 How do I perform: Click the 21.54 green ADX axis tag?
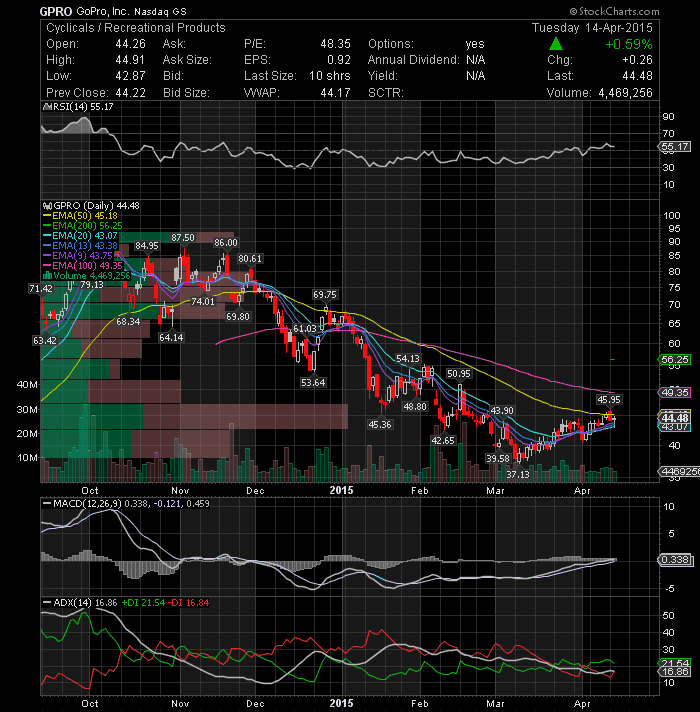(675, 663)
